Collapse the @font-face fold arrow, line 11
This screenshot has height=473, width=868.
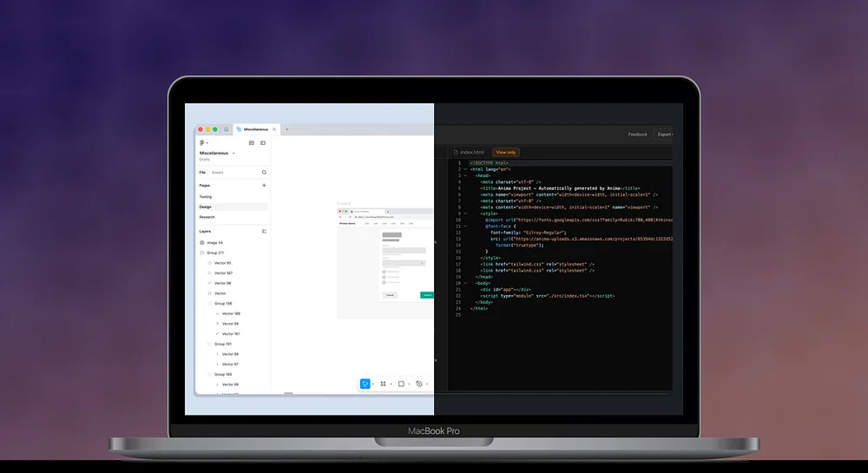tap(465, 227)
